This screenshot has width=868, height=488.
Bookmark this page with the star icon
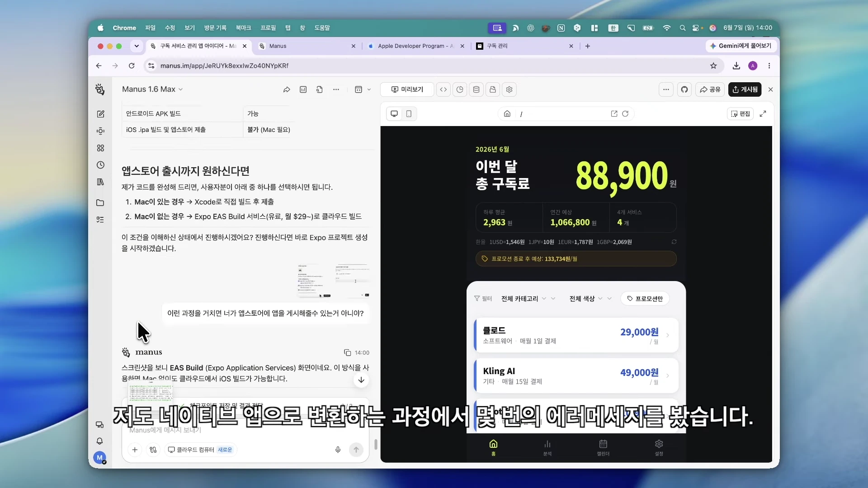pos(713,66)
